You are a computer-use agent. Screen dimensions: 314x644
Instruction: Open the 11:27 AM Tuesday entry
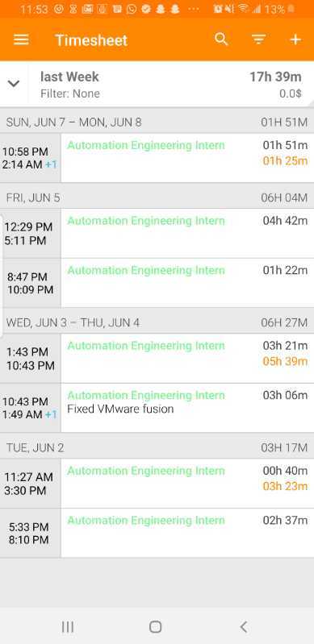(x=157, y=484)
